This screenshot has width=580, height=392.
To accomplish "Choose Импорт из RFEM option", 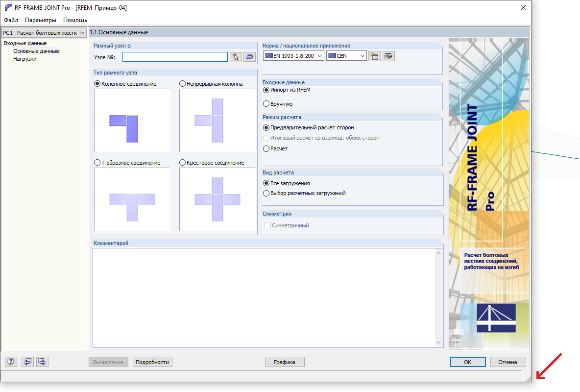I will (266, 90).
